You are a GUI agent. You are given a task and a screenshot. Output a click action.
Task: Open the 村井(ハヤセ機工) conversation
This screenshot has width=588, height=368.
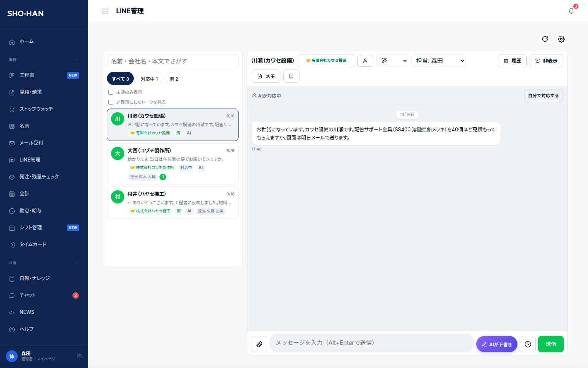pos(173,203)
